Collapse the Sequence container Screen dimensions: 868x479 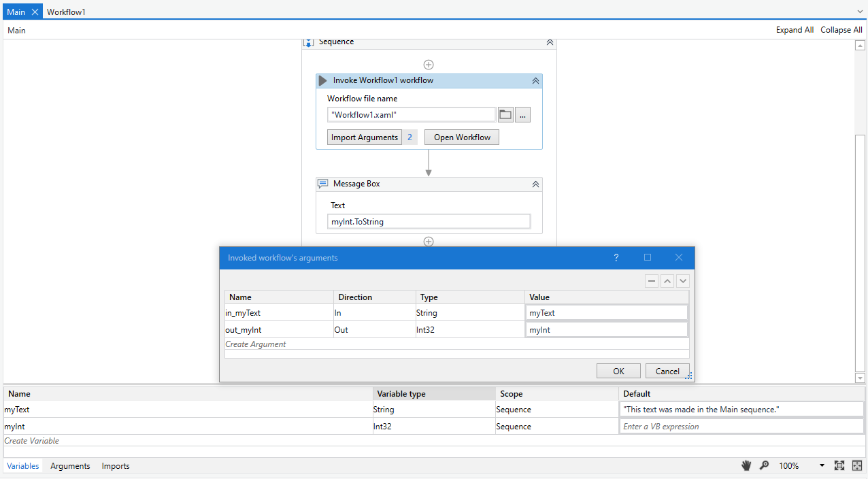(550, 42)
